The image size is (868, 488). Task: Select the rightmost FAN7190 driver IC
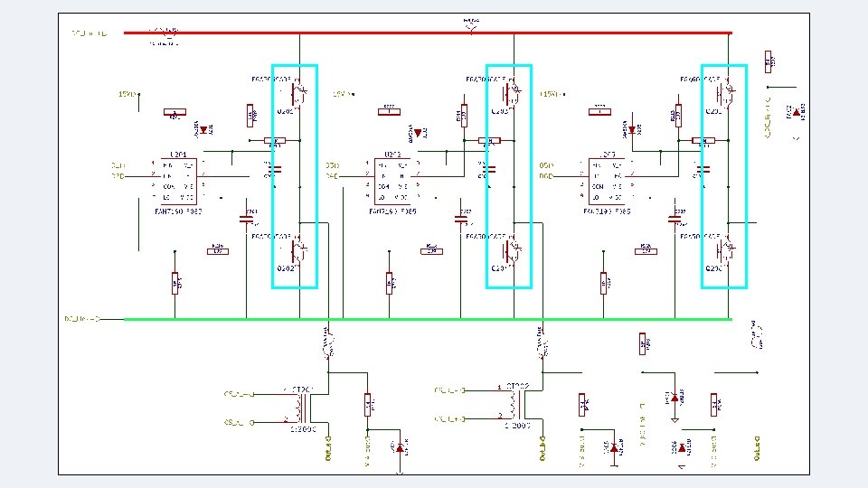(607, 182)
